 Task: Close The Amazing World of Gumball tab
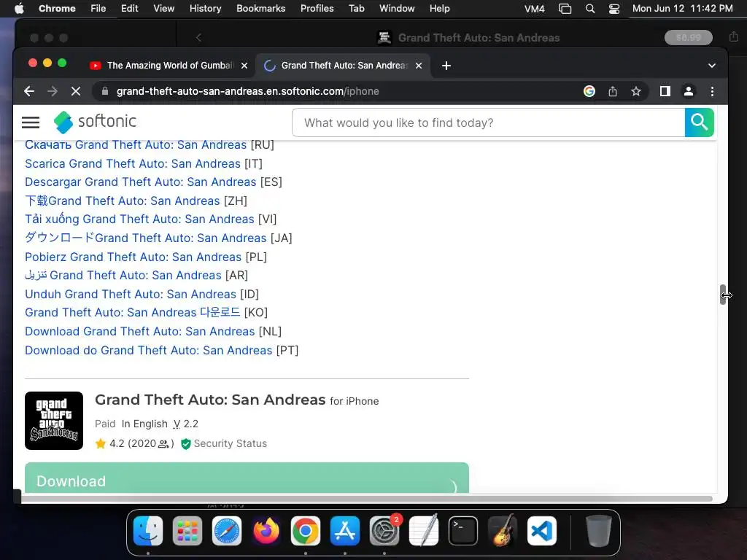244,66
